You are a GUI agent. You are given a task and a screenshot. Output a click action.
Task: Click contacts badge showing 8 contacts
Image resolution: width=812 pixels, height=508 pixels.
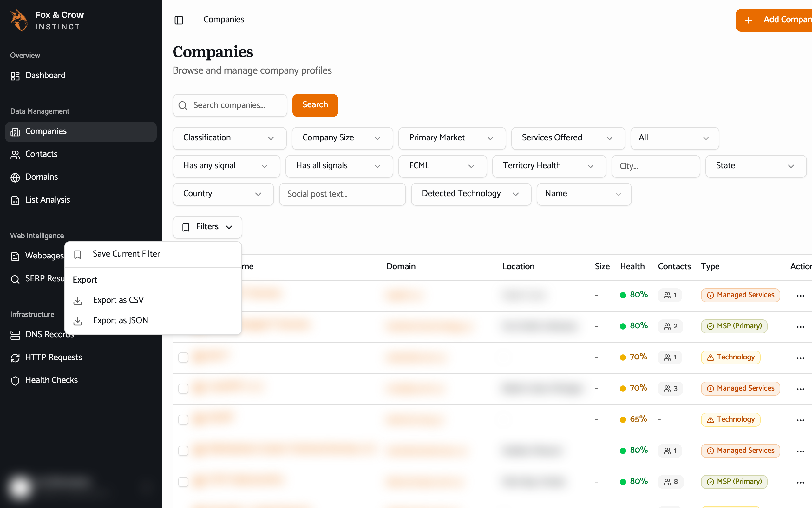click(671, 482)
